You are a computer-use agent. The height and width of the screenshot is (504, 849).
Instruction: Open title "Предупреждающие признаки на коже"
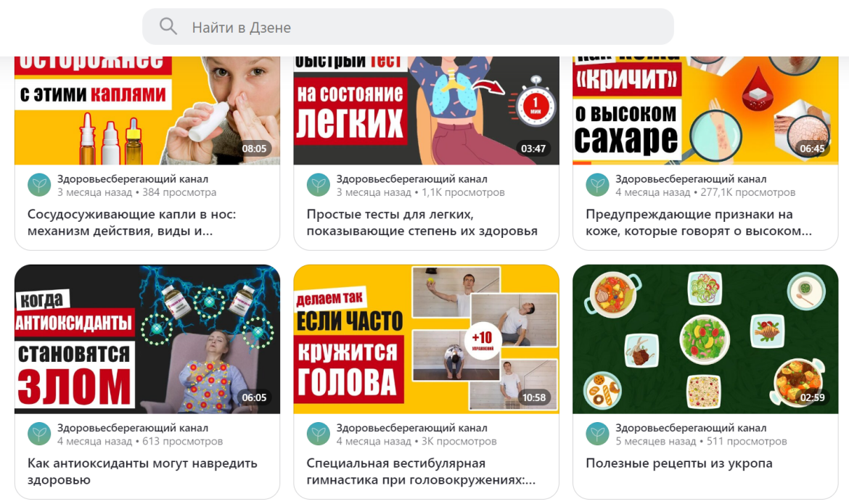(x=699, y=223)
